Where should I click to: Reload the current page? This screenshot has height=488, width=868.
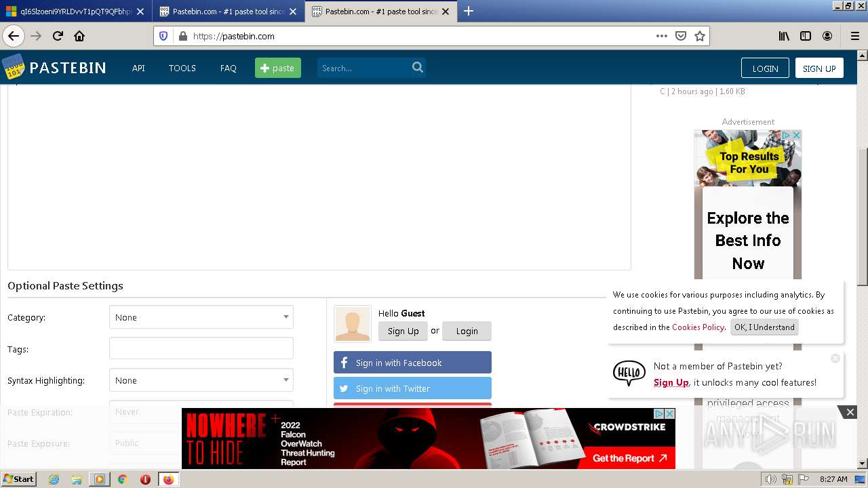click(58, 36)
